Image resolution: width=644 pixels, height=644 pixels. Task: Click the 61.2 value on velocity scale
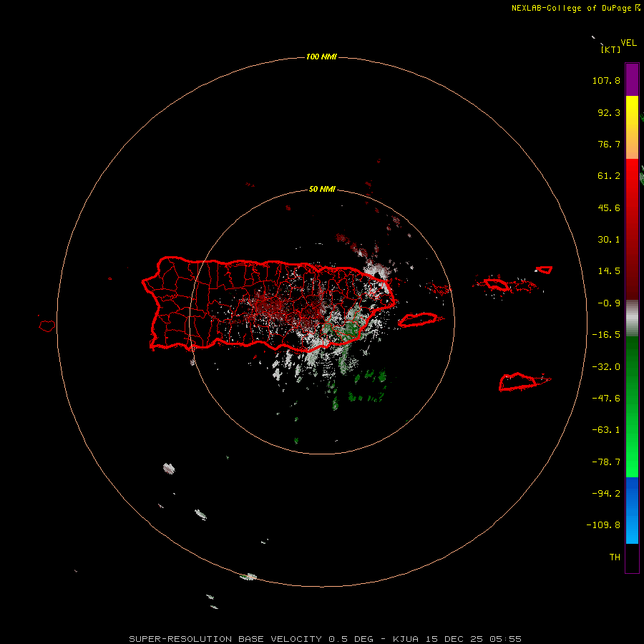pos(609,176)
